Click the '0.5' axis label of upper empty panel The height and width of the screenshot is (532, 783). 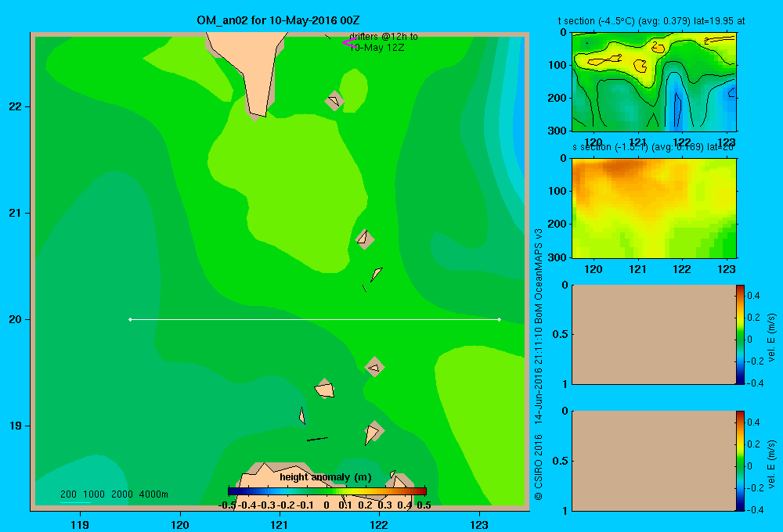pos(561,334)
